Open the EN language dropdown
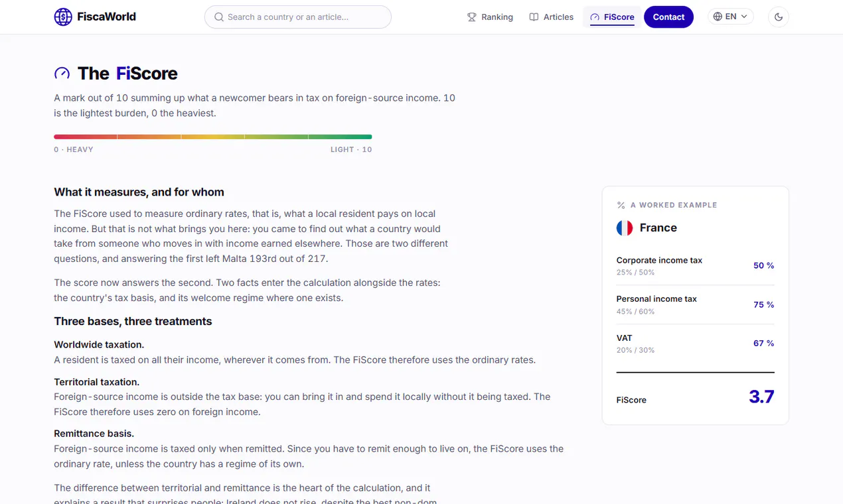Image resolution: width=843 pixels, height=504 pixels. (730, 17)
